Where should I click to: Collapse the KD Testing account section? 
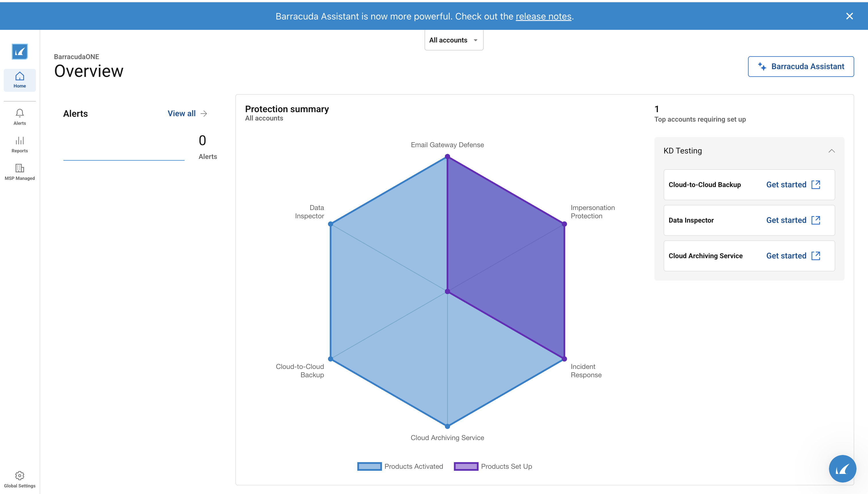pos(831,151)
